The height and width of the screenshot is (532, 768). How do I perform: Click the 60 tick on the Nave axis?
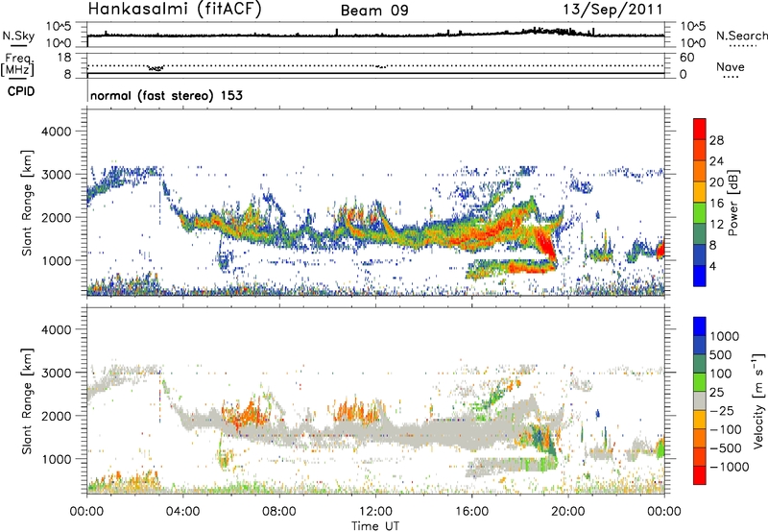tap(686, 58)
